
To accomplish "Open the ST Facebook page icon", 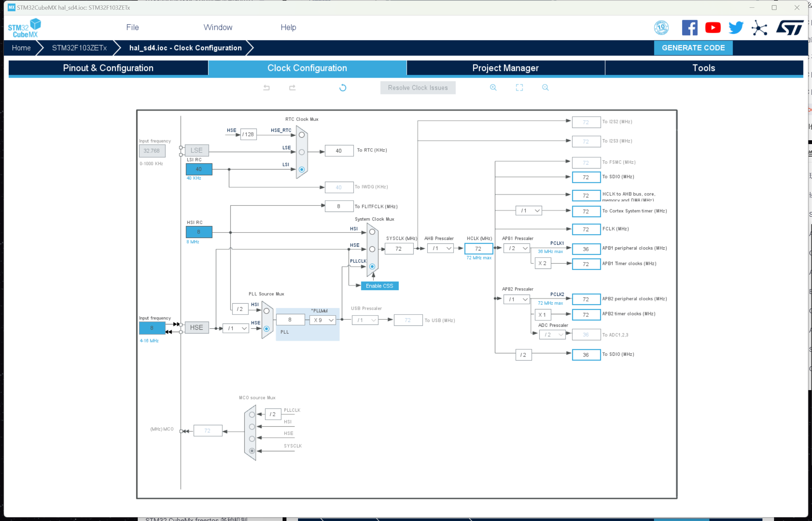I will tap(690, 27).
